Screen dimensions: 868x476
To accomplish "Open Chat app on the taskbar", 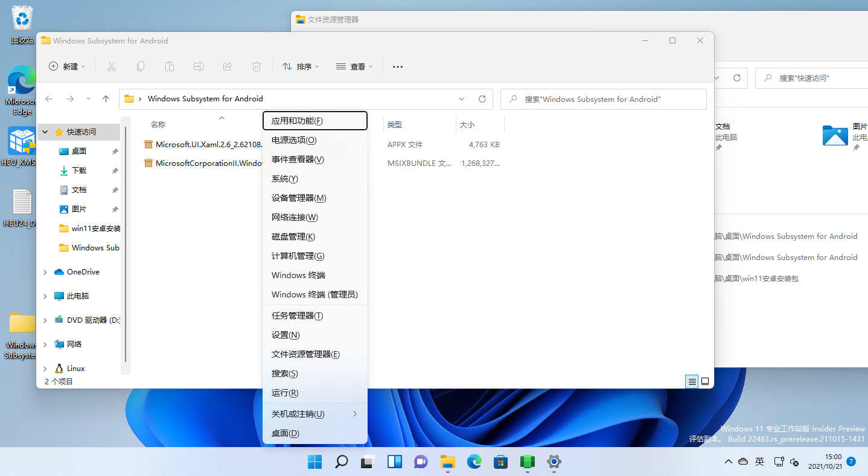I will click(421, 462).
